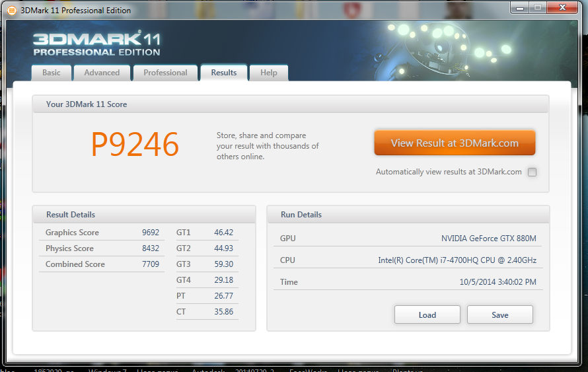Select the Results tab
The height and width of the screenshot is (372, 588).
pos(224,73)
